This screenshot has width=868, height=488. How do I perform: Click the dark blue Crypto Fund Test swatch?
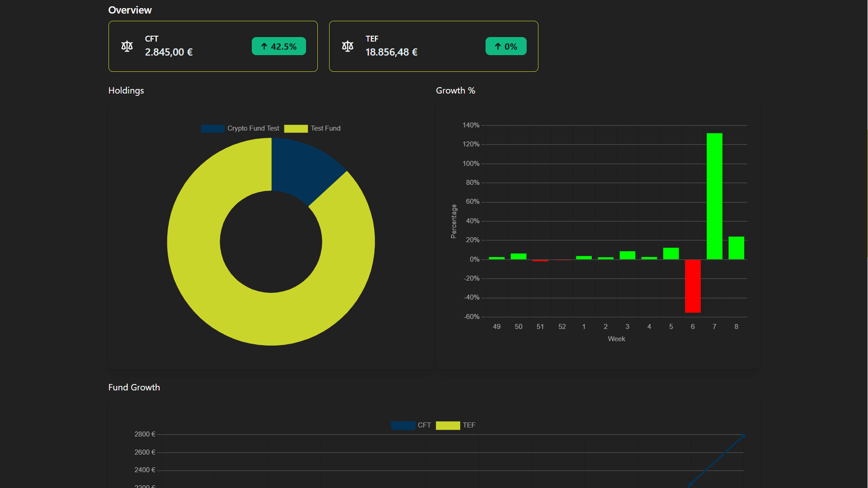pos(212,129)
